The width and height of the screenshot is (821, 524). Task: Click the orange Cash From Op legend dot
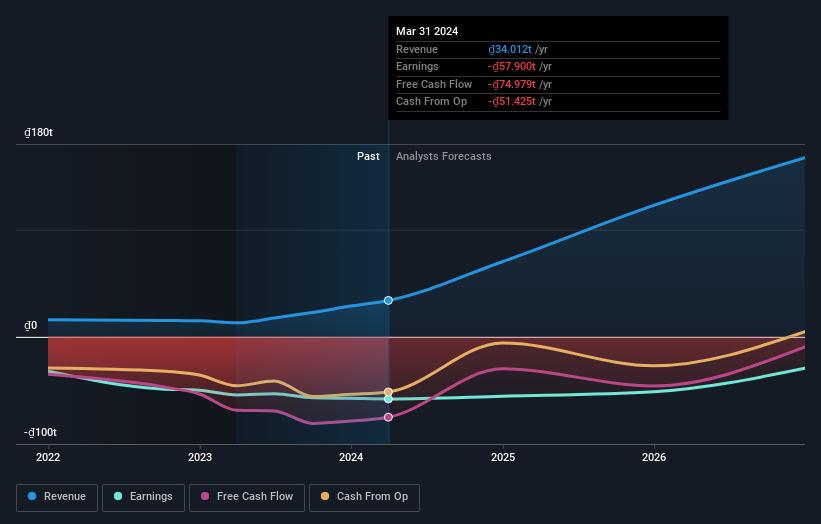325,496
